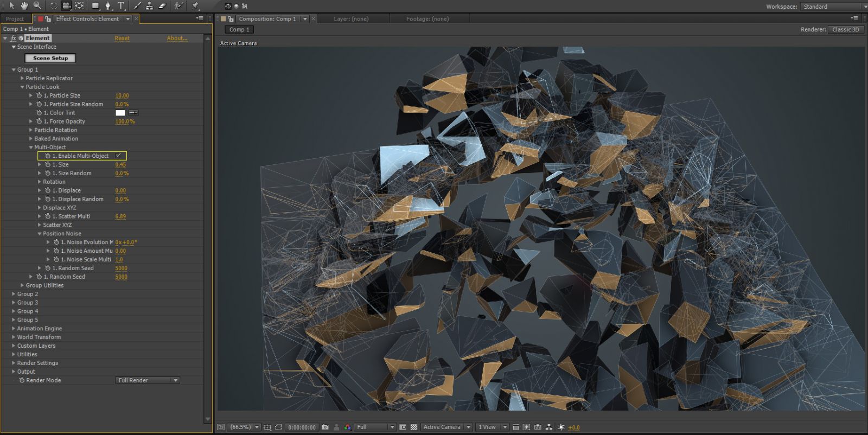Viewport: 868px width, 435px height.
Task: Uncheck Enable Multi-Object checkbox
Action: pyautogui.click(x=118, y=156)
